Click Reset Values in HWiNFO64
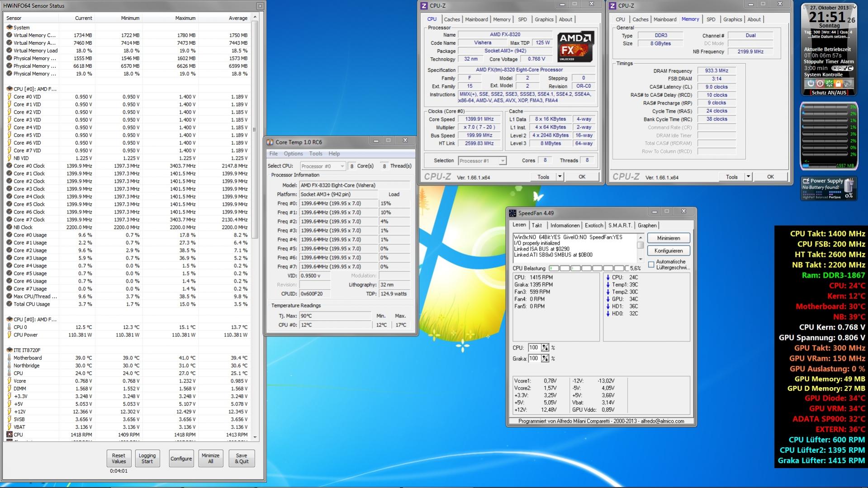Screen dimensions: 868x488 point(119,459)
